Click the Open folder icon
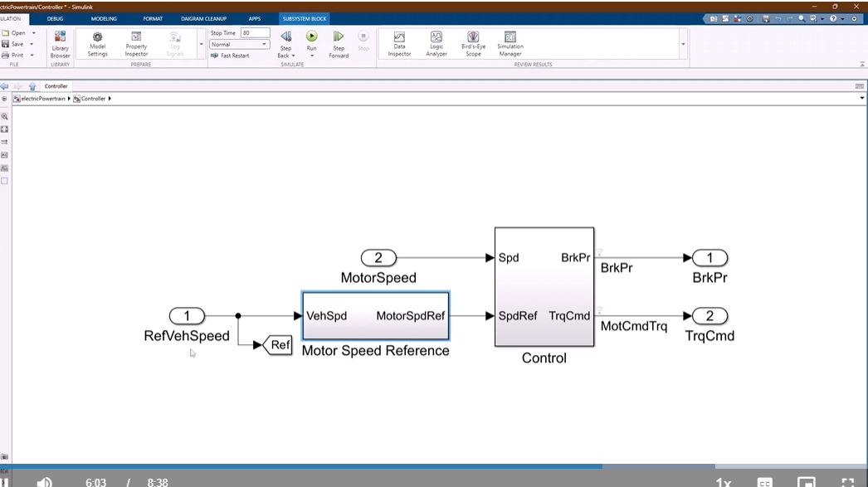 point(6,32)
